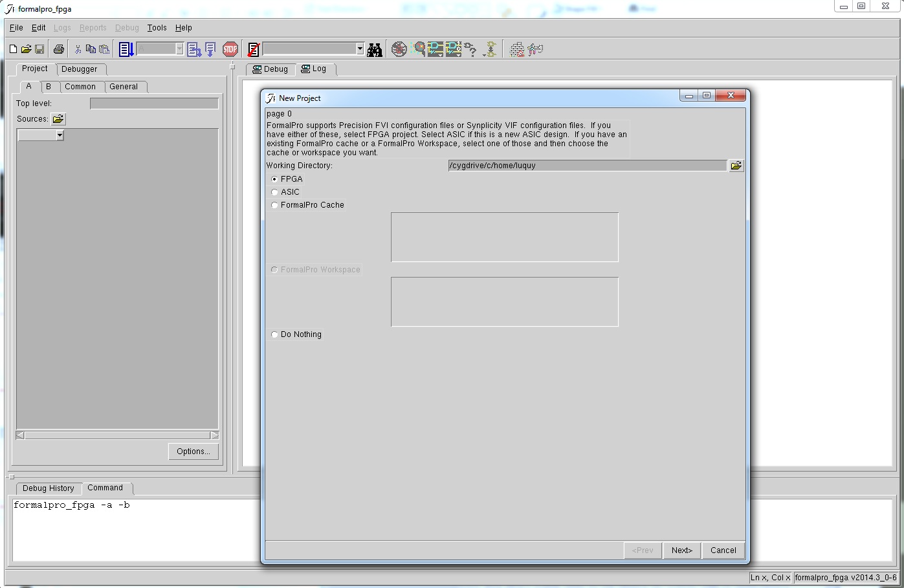Click the Open folder toolbar icon
The width and height of the screenshot is (904, 588).
click(x=26, y=49)
